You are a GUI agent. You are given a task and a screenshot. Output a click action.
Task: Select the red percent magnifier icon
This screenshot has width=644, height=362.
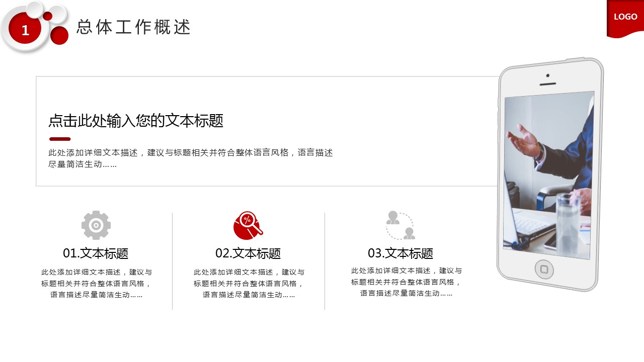pos(248,225)
